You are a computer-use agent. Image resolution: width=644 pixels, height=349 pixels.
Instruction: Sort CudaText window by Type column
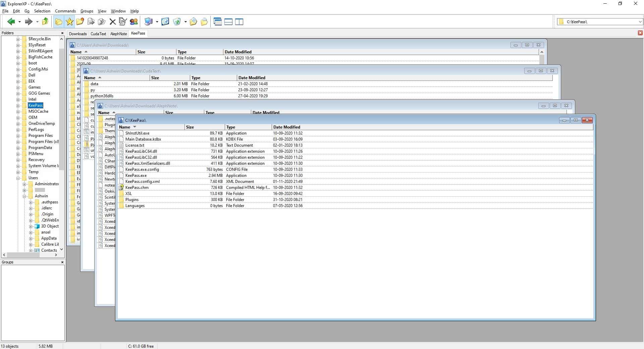pos(213,78)
